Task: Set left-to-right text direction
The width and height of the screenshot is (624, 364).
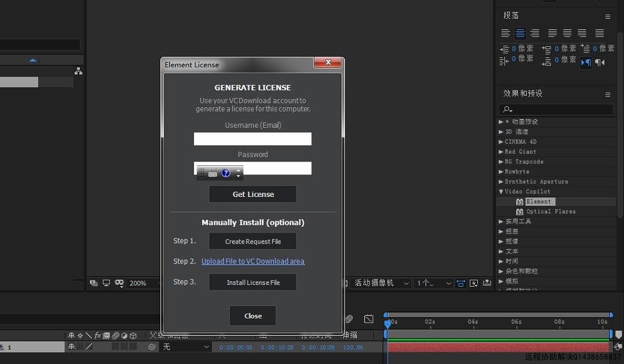Action: [x=586, y=62]
